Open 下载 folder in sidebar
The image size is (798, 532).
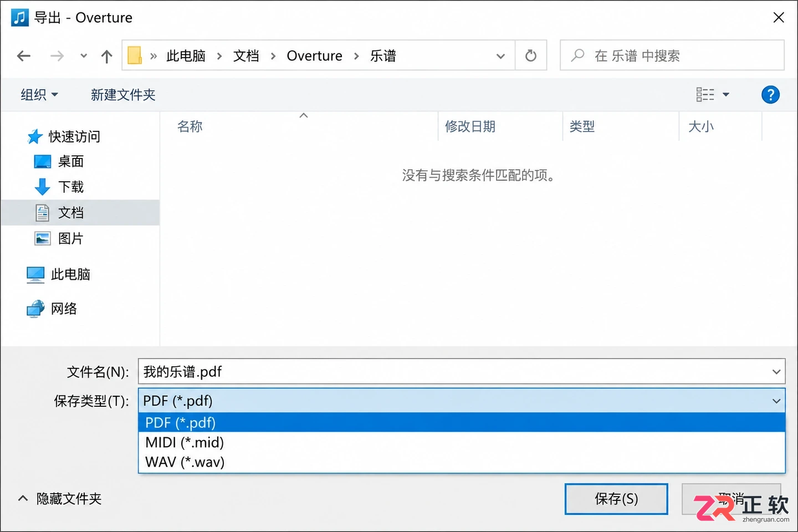[70, 187]
